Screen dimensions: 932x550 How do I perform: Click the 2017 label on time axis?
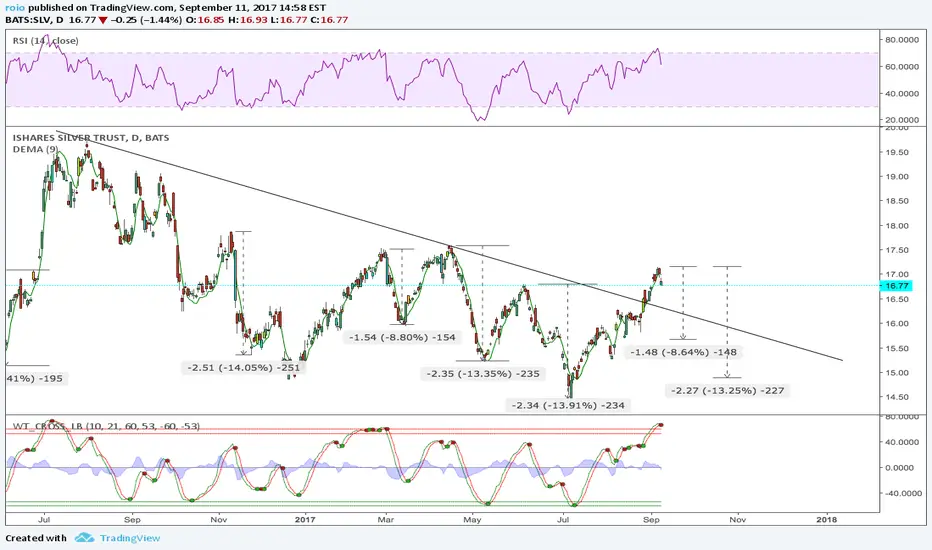[305, 519]
